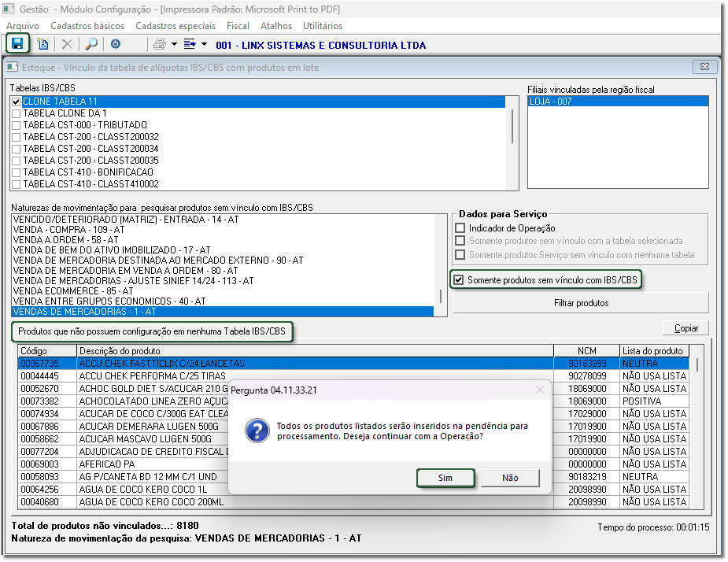Select row ACCU CHEK FASTTICLIX C/24 LANCETAS
The height and width of the screenshot is (562, 728).
pyautogui.click(x=353, y=363)
